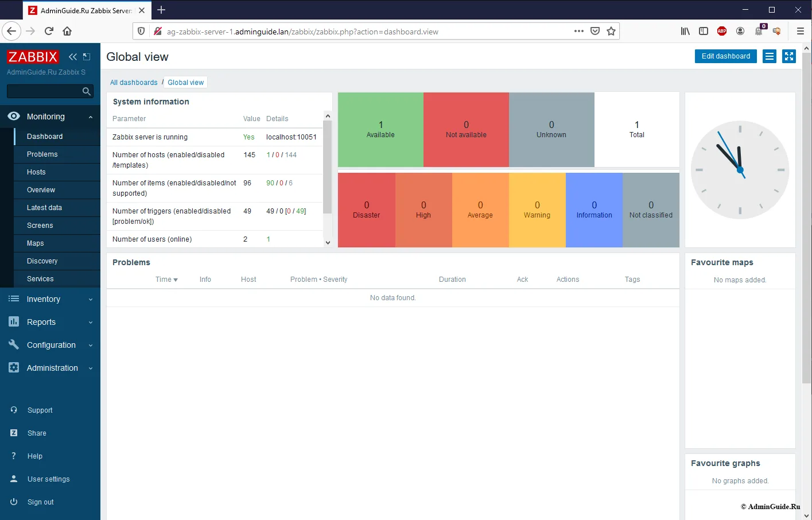Click the green Available hosts tile
812x520 pixels.
pos(380,130)
